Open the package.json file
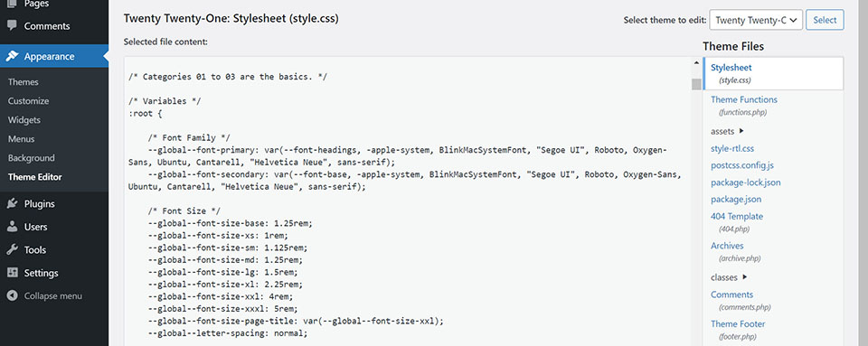Screen dimensions: 868x346 coord(736,199)
